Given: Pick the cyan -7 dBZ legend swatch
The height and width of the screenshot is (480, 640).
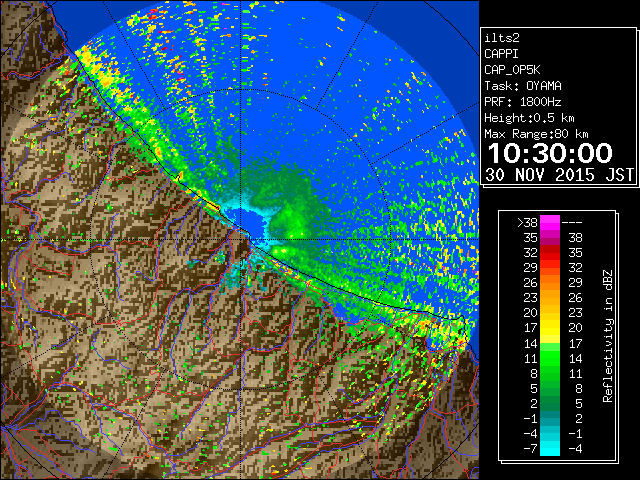Looking at the screenshot, I should tap(550, 449).
